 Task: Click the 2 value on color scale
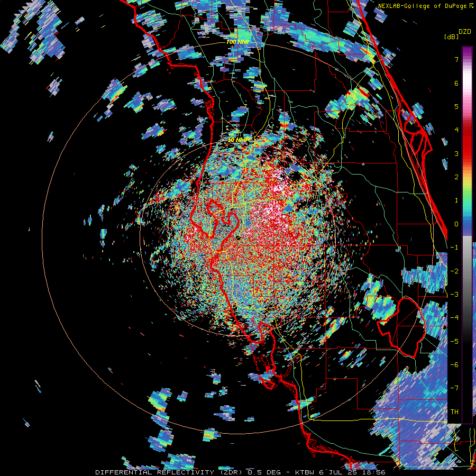[456, 177]
